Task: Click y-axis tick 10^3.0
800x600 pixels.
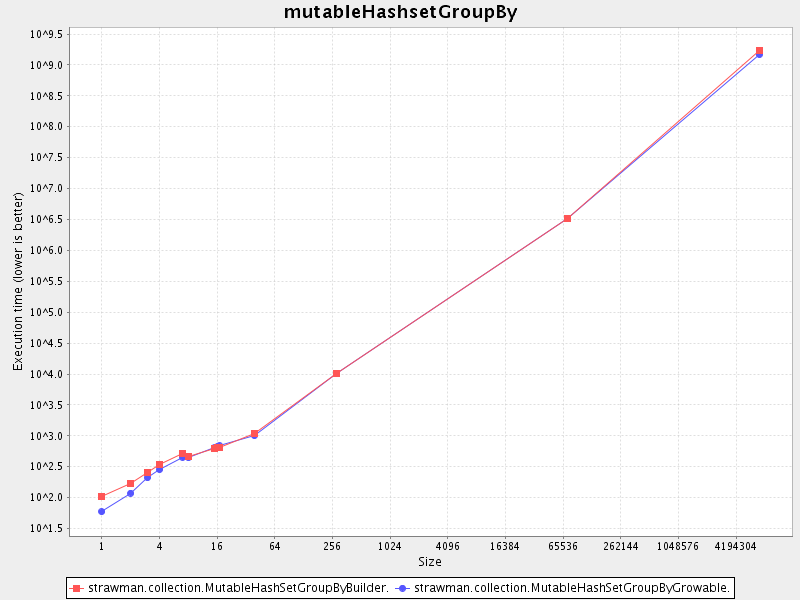Action: coord(46,436)
